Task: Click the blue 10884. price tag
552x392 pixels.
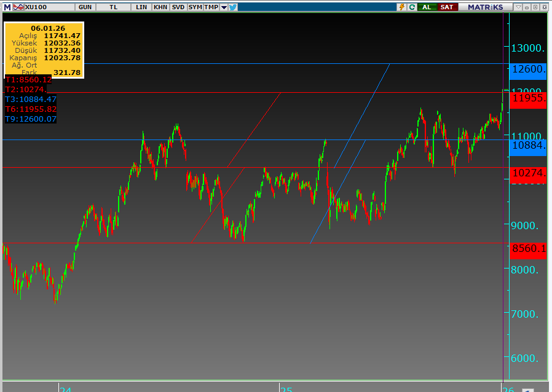Action: pyautogui.click(x=528, y=148)
